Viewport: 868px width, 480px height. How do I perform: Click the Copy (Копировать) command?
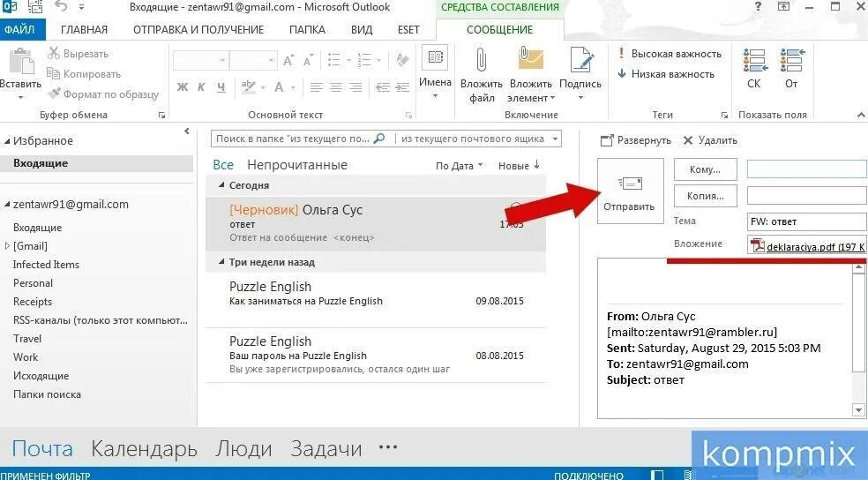click(x=84, y=73)
